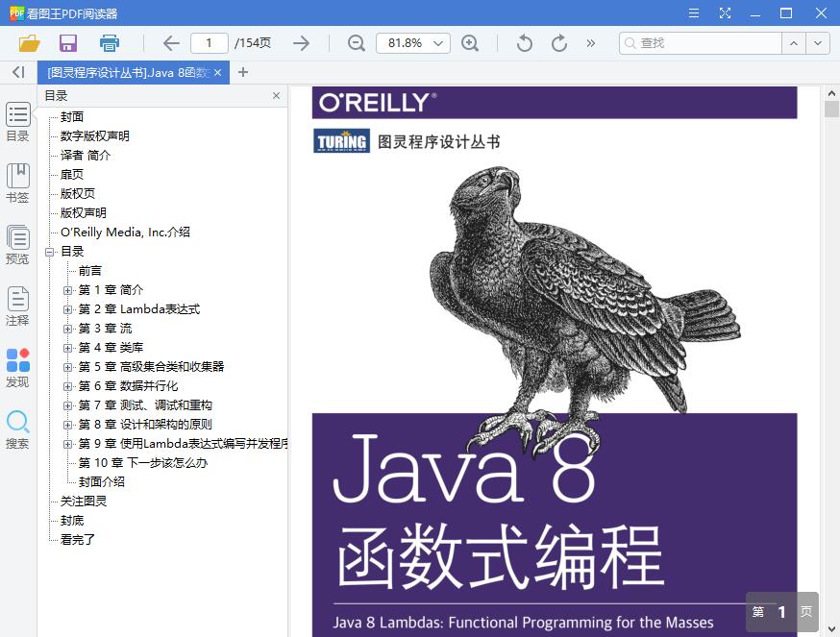Image resolution: width=840 pixels, height=637 pixels.
Task: Jump to 数字版权声明 in outline
Action: tap(95, 136)
